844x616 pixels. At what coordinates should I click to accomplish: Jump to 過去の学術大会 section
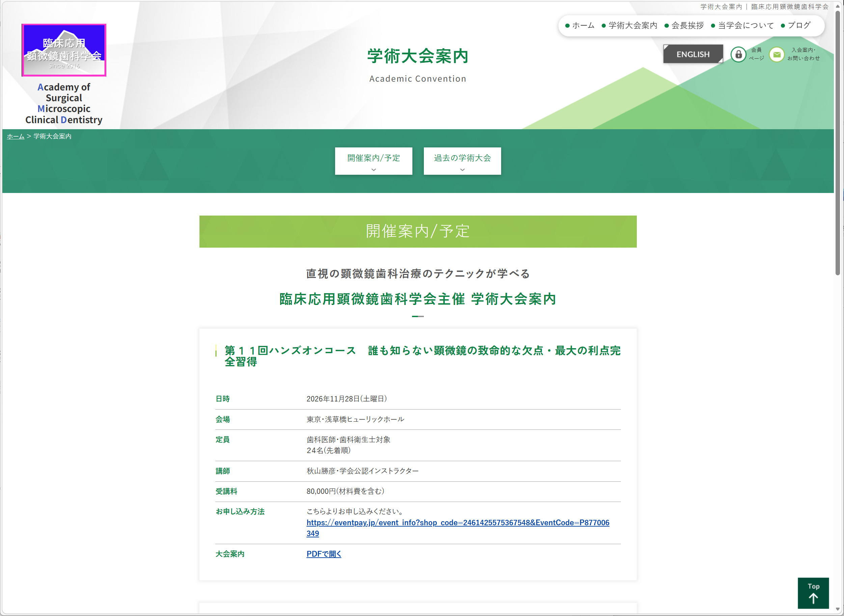462,161
